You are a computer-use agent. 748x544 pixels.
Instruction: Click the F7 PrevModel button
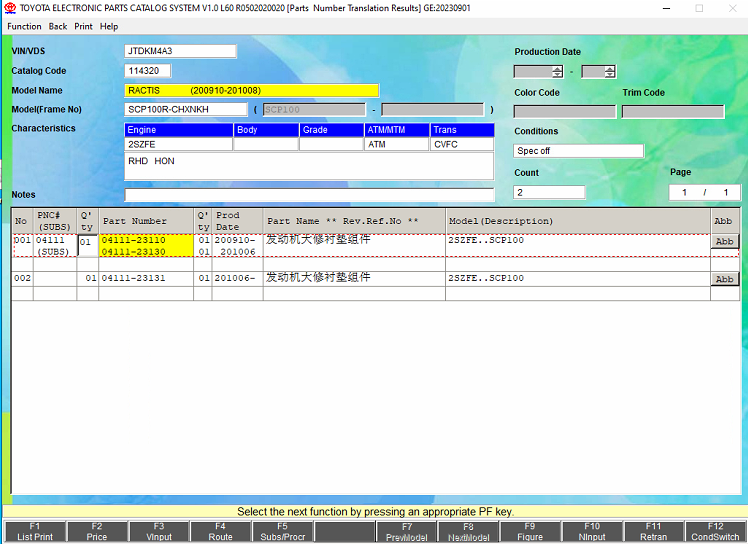[x=406, y=532]
